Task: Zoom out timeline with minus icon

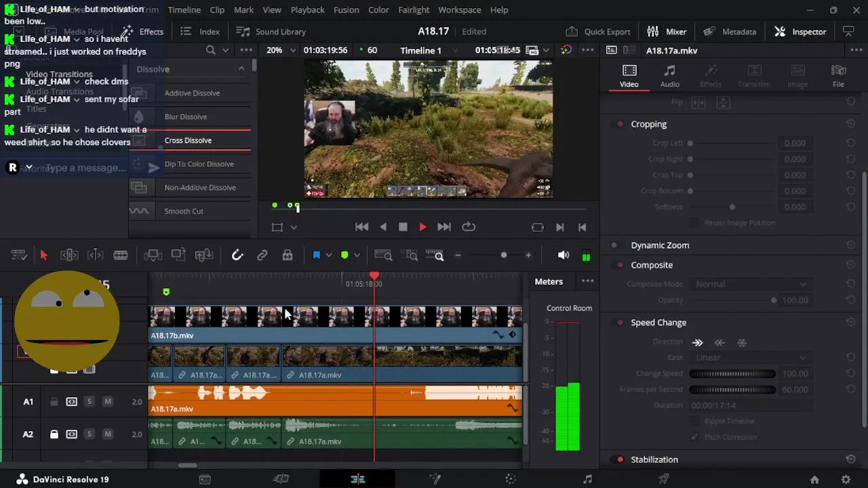Action: point(458,255)
